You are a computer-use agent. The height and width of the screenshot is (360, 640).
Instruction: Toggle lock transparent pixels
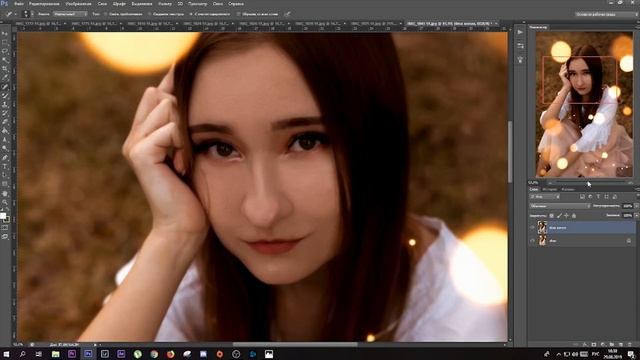pos(552,216)
